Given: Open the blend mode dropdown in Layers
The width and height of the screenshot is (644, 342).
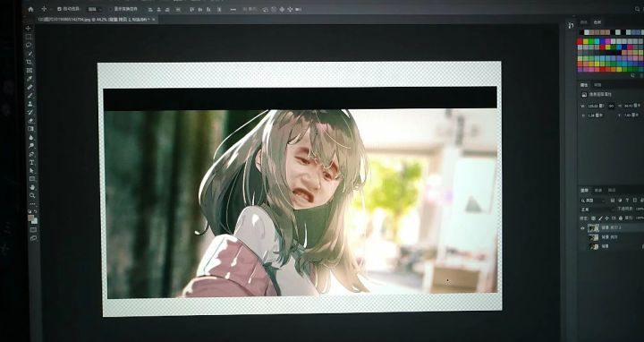Looking at the screenshot, I should (597, 209).
